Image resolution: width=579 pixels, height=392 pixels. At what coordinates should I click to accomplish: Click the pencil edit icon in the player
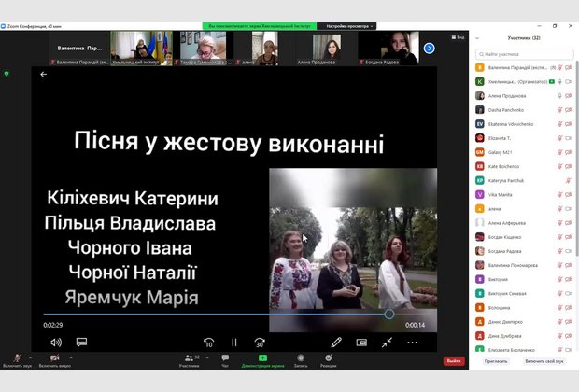336,343
